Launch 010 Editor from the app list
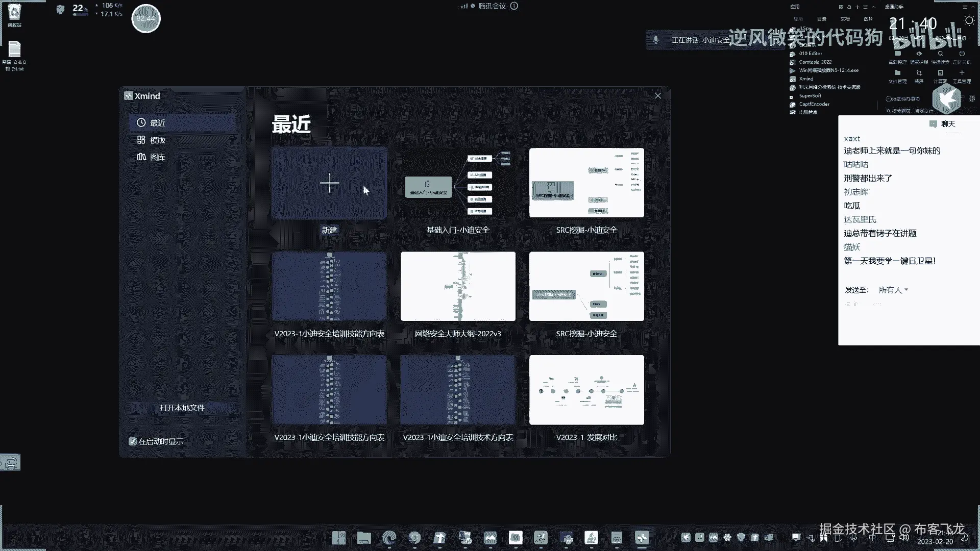The height and width of the screenshot is (551, 980). [x=810, y=54]
